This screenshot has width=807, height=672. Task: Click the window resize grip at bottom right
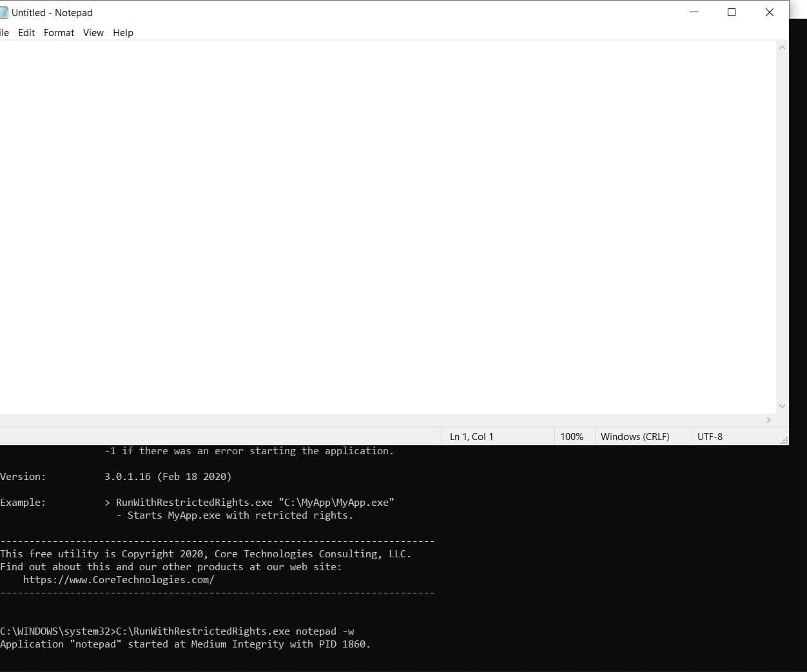tap(784, 441)
